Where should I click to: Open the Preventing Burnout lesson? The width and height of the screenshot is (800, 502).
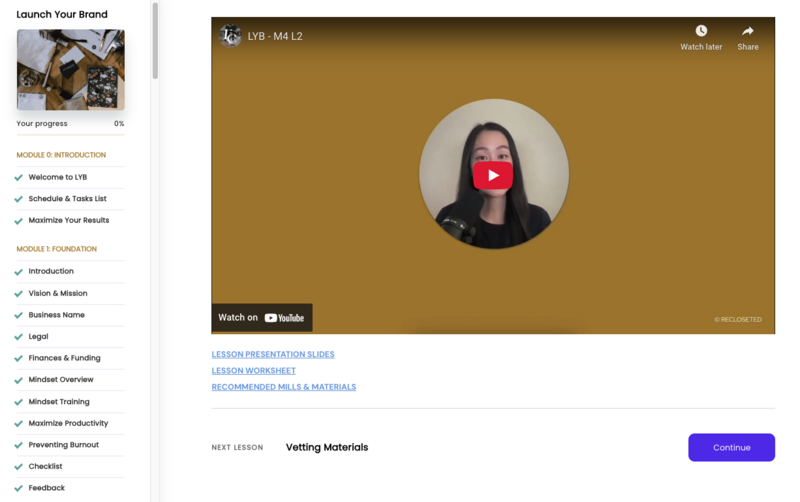click(x=64, y=444)
